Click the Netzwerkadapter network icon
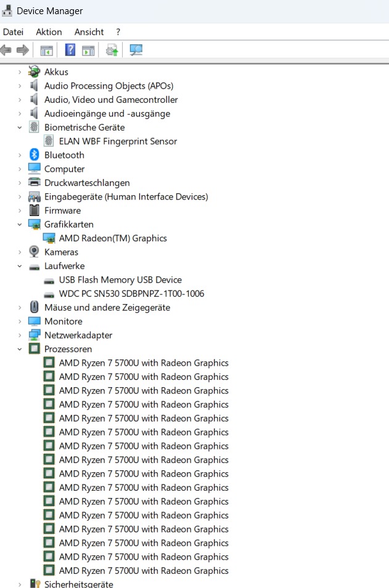The width and height of the screenshot is (389, 588). pos(34,335)
